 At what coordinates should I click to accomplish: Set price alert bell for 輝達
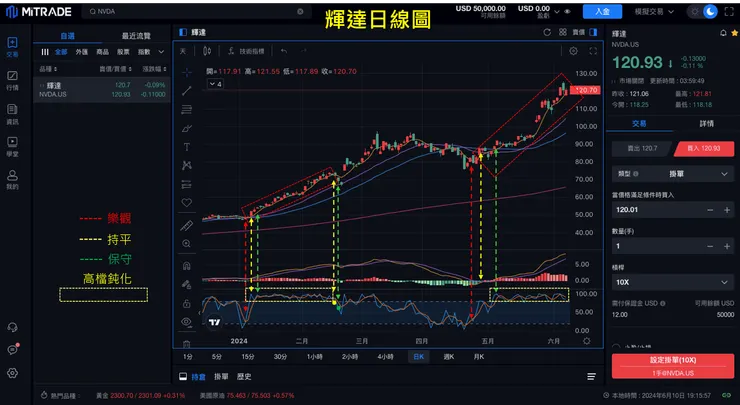723,33
